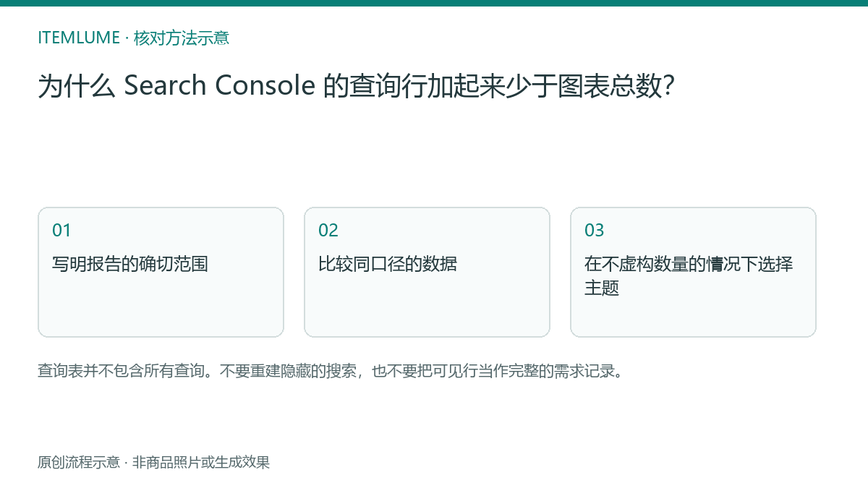Click the ITEMLUME · 核对方法示意 header text
The image size is (868, 488).
[x=133, y=38]
